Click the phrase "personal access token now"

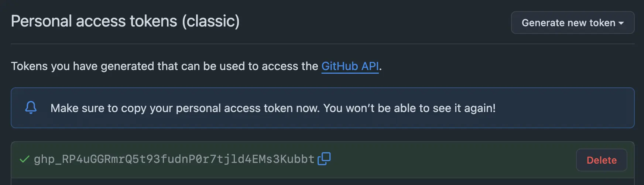tap(247, 108)
